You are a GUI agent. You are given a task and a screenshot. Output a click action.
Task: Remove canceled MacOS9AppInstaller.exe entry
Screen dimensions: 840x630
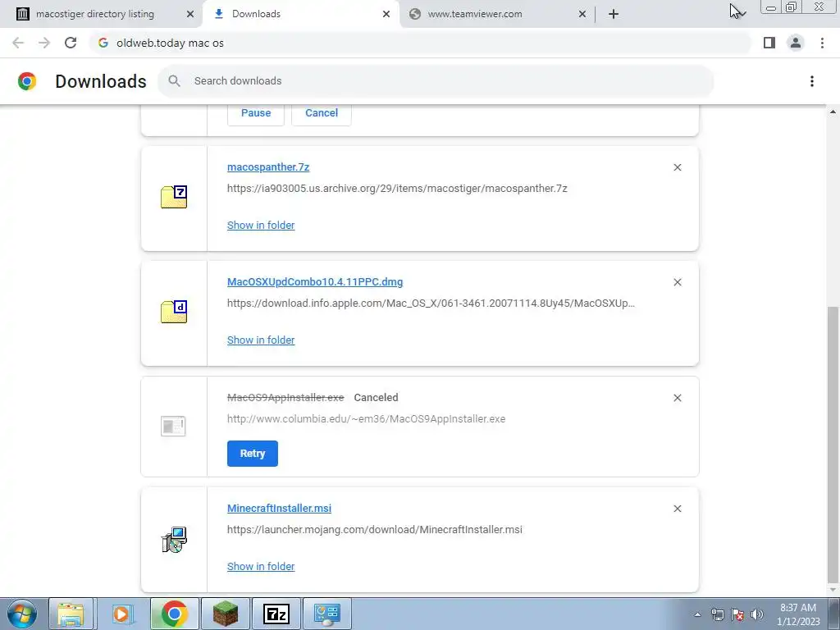coord(677,398)
